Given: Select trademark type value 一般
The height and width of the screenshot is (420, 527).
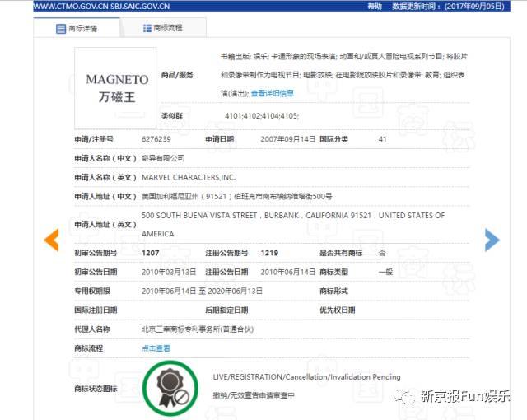Looking at the screenshot, I should [385, 272].
